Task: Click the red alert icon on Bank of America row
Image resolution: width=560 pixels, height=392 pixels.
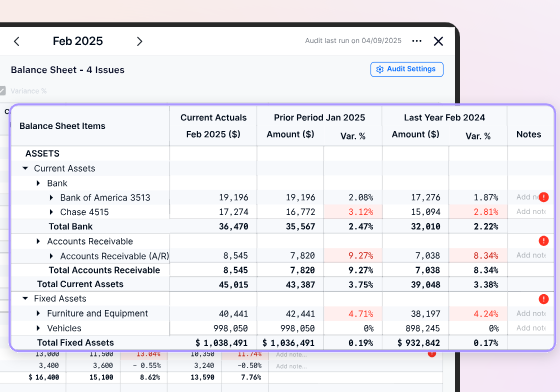Action: (x=544, y=197)
